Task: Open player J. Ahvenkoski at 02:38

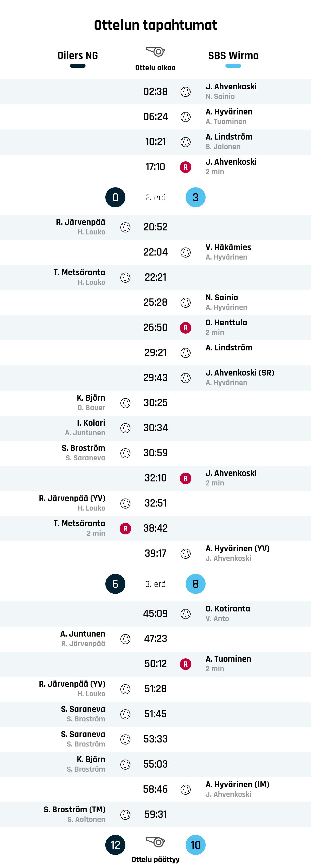Action: tap(231, 87)
